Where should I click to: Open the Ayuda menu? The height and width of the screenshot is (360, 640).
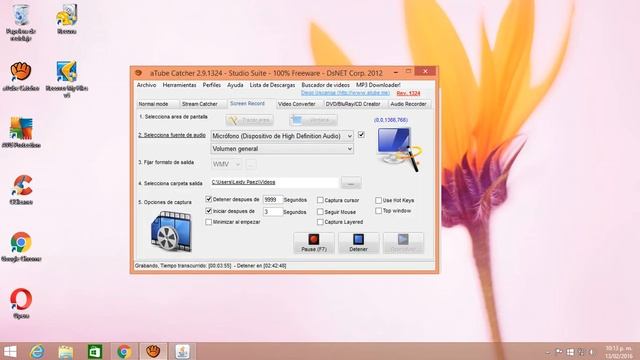coord(235,85)
